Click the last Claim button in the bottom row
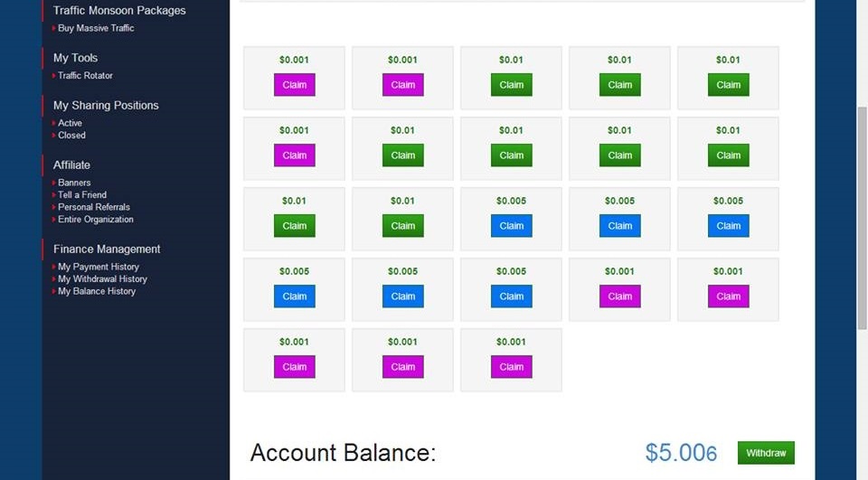Screen dimensions: 868x480 point(512,367)
